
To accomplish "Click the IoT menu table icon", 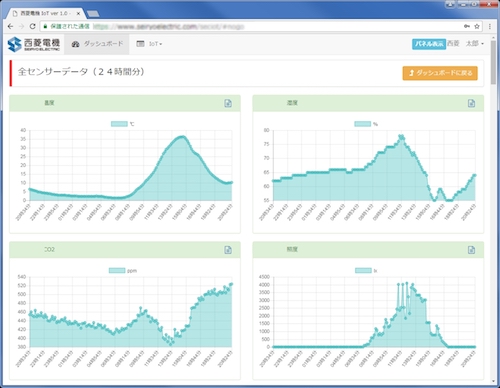I will pyautogui.click(x=141, y=44).
